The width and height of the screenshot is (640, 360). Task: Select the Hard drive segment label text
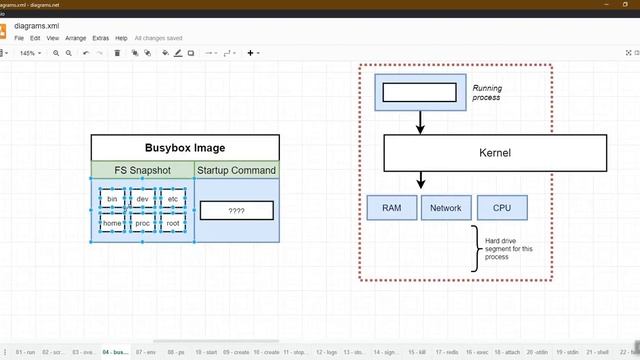point(509,249)
